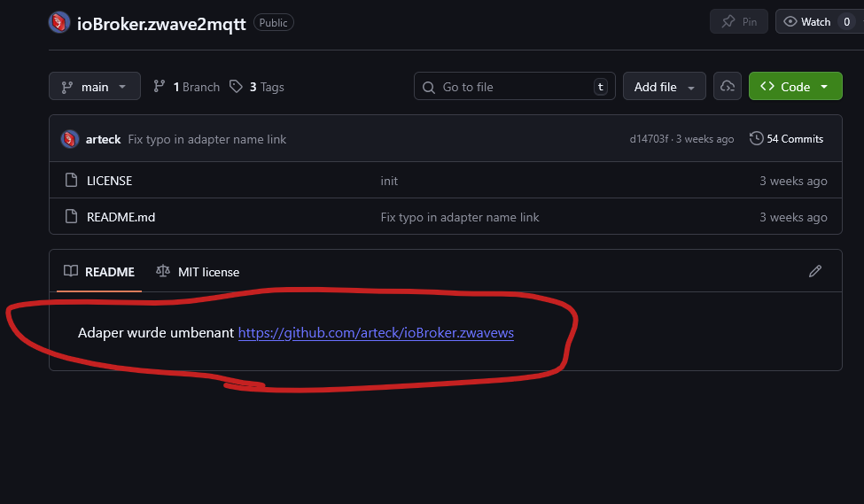This screenshot has height=504, width=864.
Task: Switch to the README tab
Action: (x=99, y=272)
